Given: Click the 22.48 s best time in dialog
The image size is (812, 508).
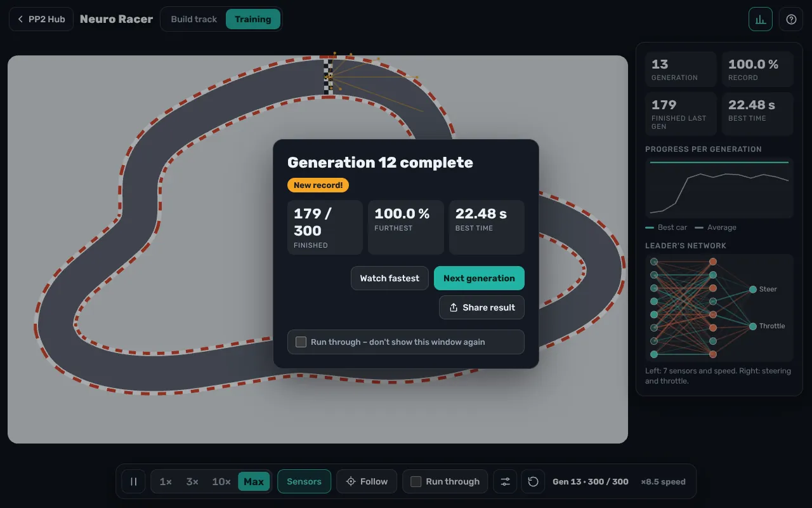Looking at the screenshot, I should pyautogui.click(x=487, y=227).
